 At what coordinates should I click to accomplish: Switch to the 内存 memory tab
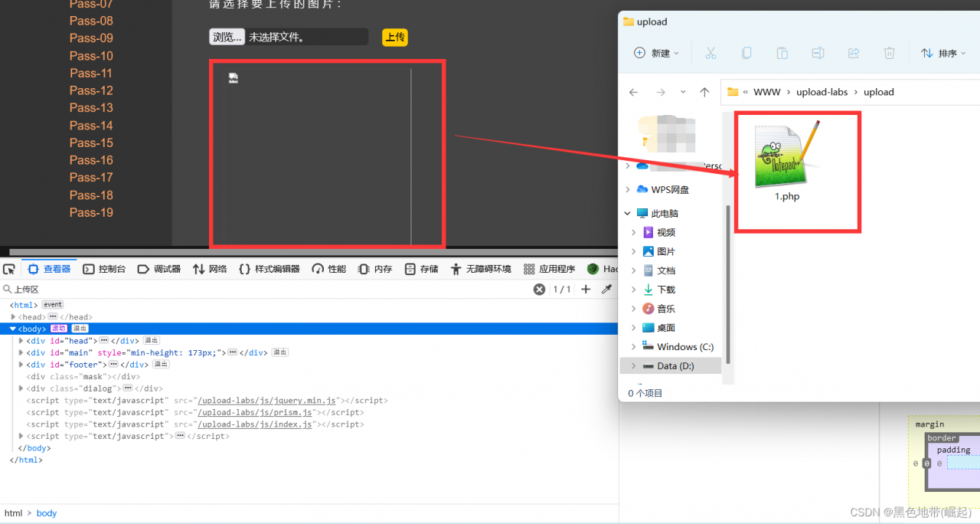(x=375, y=269)
